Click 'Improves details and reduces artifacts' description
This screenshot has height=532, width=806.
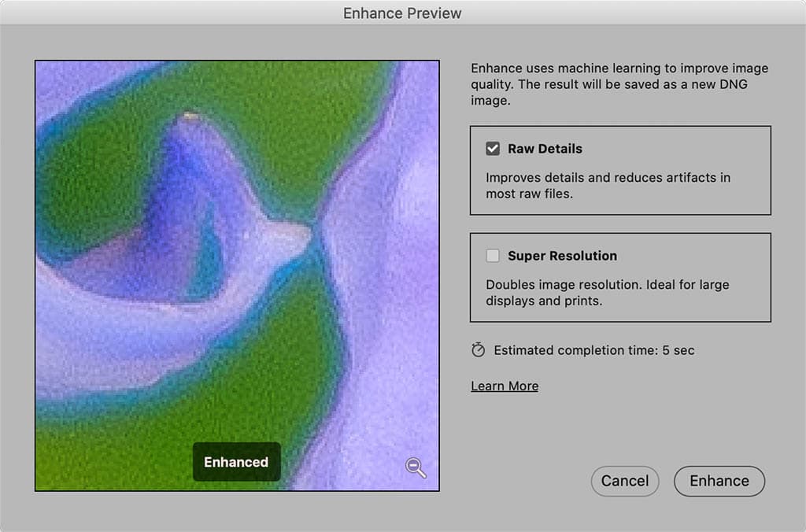pos(608,186)
